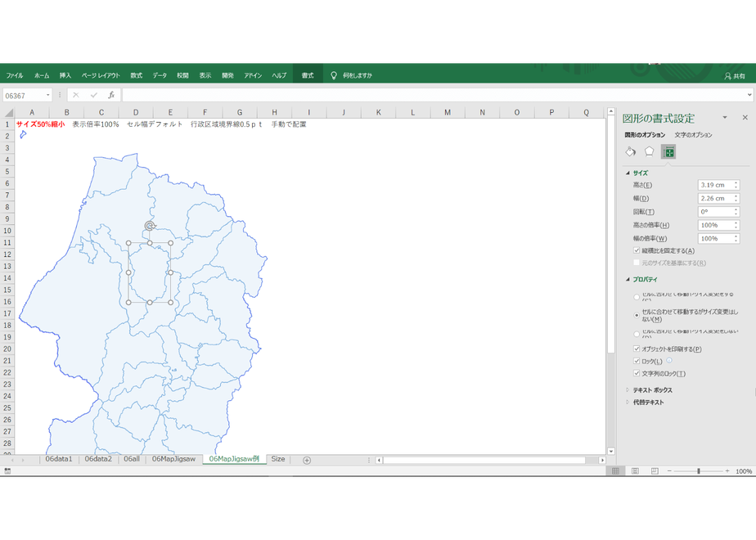Select the third properties radio button below (M) option
The image size is (756, 540).
coord(637,334)
